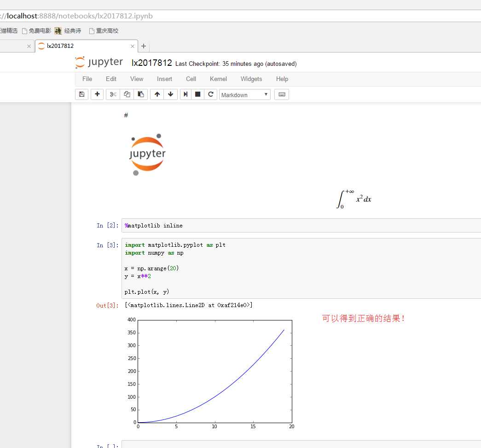481x448 pixels.
Task: Click the rendered integral formula
Action: [354, 199]
